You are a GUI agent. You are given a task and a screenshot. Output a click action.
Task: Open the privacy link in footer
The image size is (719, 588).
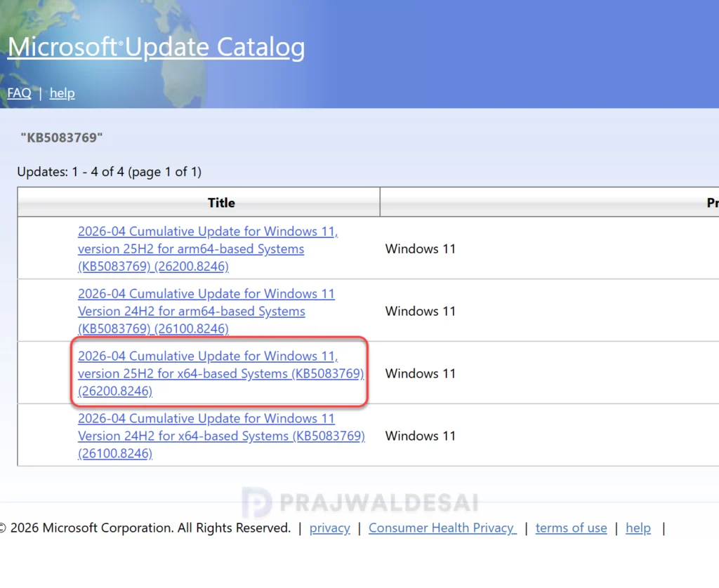click(x=330, y=528)
